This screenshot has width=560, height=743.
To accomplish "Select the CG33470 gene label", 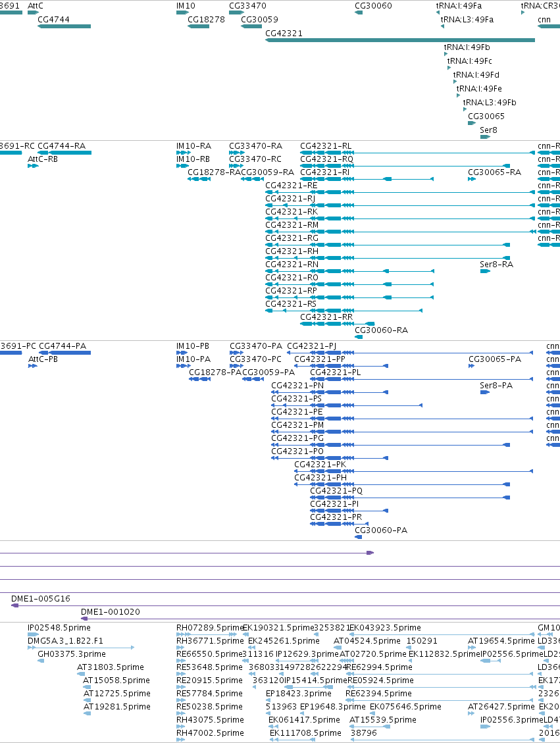I will (x=247, y=6).
